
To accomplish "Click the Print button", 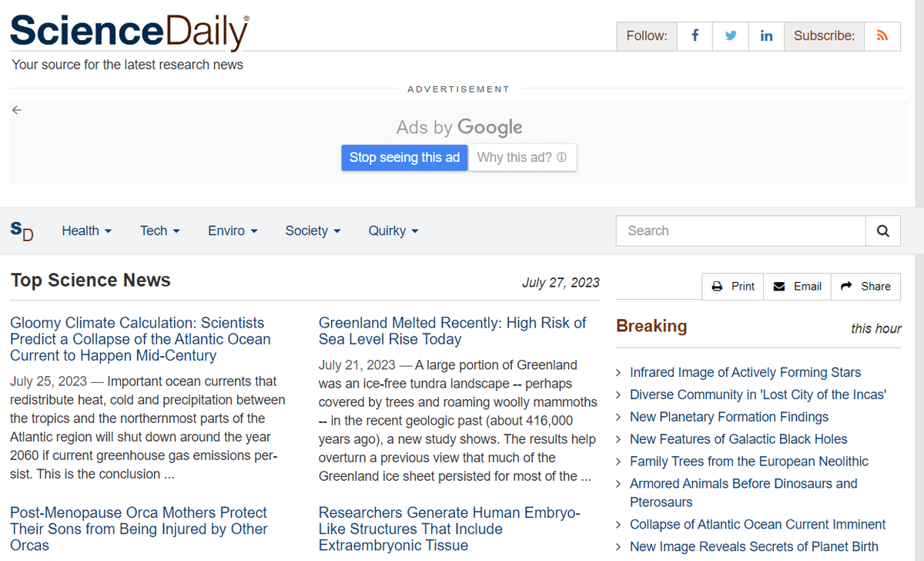I will coord(733,286).
